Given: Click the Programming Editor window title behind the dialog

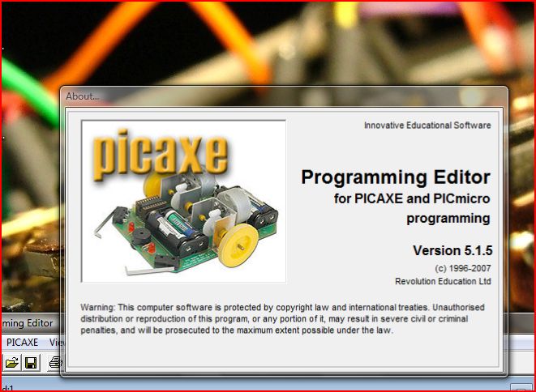Looking at the screenshot, I should point(28,323).
